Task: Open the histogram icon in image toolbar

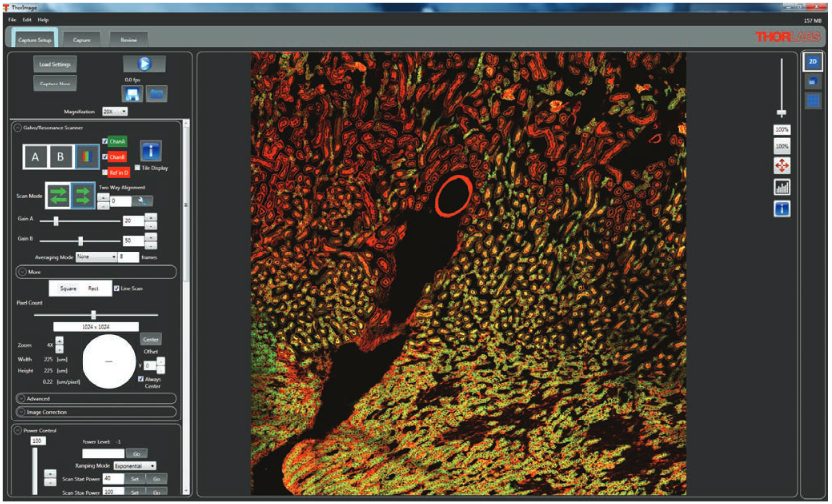Action: click(x=782, y=188)
